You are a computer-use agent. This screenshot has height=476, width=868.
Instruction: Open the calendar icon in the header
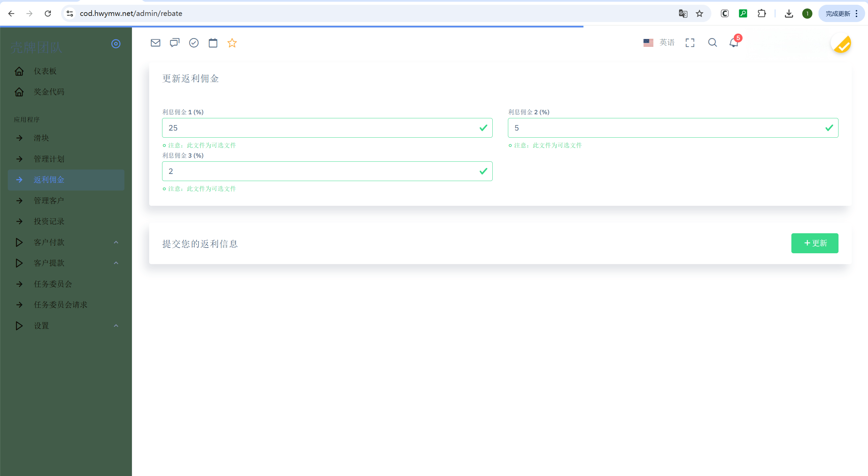pos(213,43)
